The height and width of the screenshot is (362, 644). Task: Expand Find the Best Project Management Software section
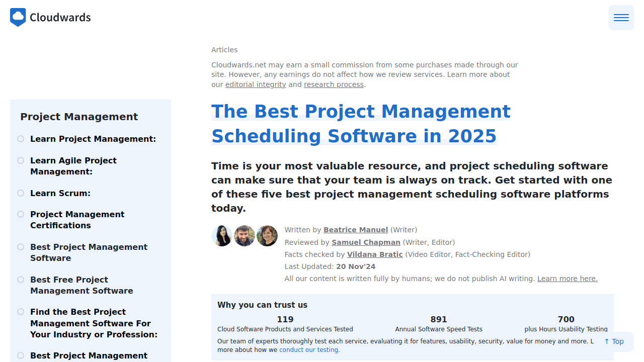[94, 323]
